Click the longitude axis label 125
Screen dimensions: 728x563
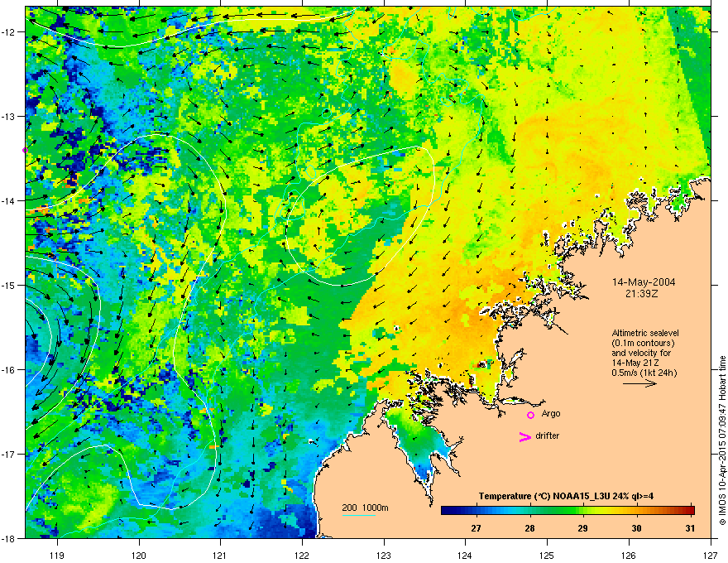pos(547,555)
